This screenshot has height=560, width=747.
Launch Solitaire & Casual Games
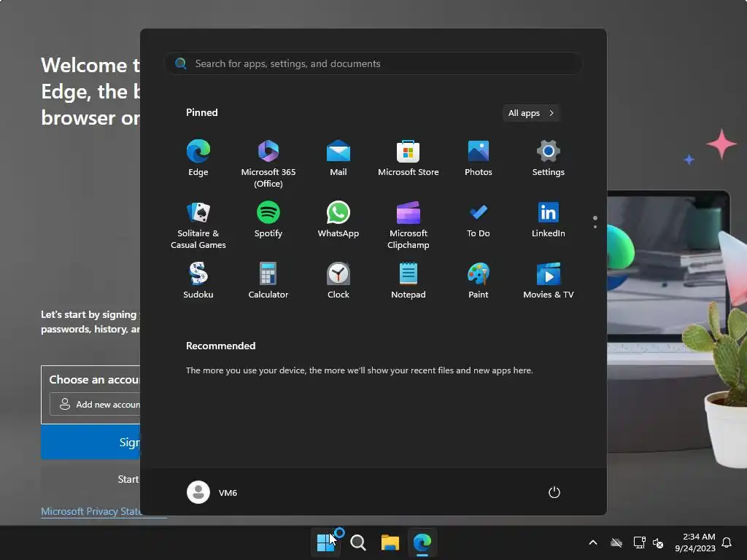coord(198,225)
